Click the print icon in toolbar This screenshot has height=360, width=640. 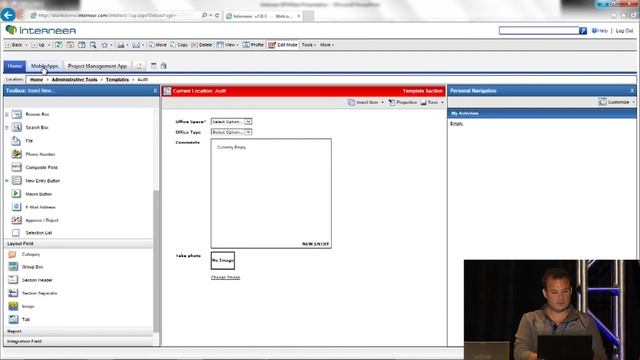[121, 45]
